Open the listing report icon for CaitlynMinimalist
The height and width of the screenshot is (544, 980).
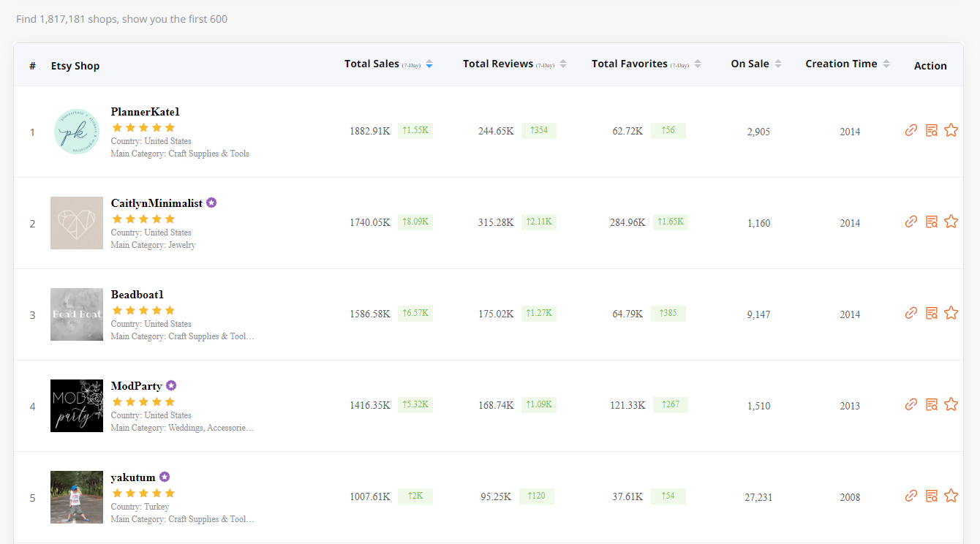931,221
